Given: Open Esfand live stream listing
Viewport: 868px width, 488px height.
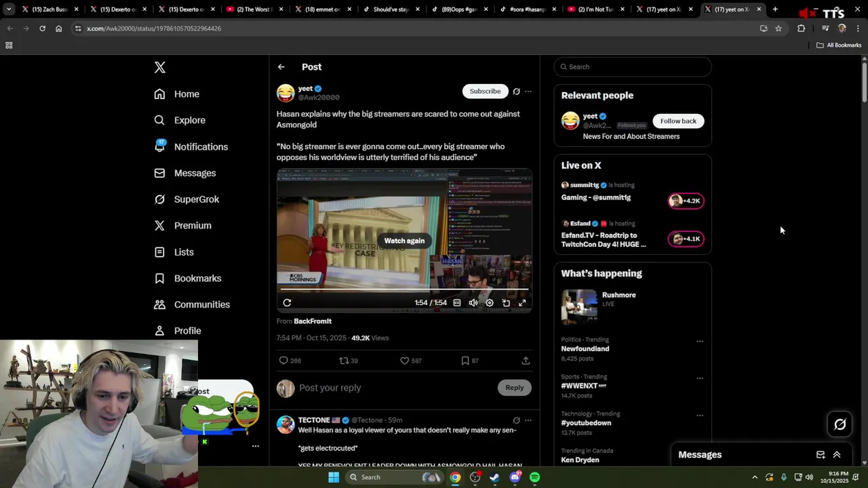Looking at the screenshot, I should 633,235.
